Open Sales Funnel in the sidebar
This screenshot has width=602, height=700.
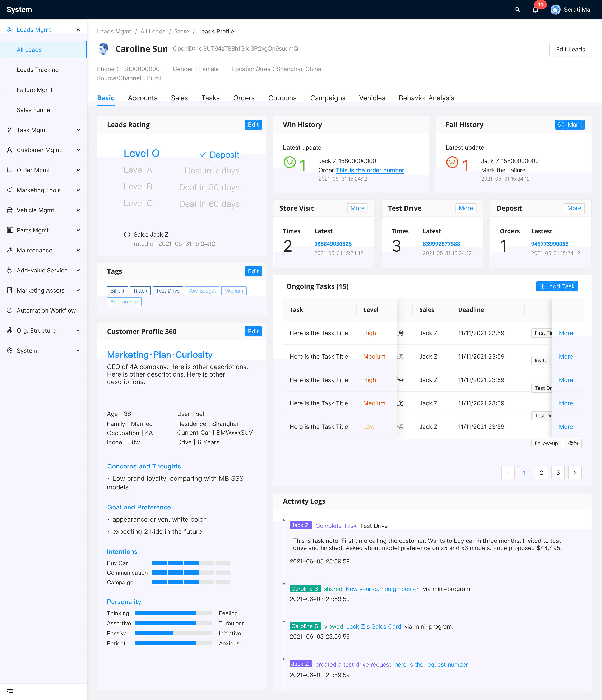pyautogui.click(x=34, y=110)
